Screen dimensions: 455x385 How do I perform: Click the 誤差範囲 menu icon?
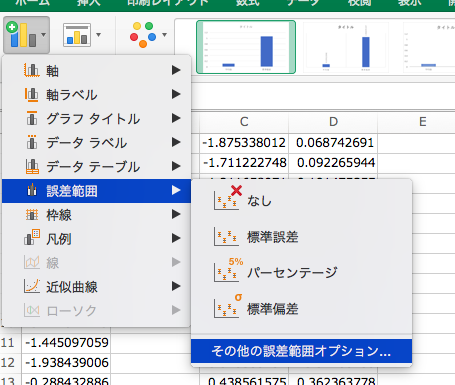pos(32,190)
